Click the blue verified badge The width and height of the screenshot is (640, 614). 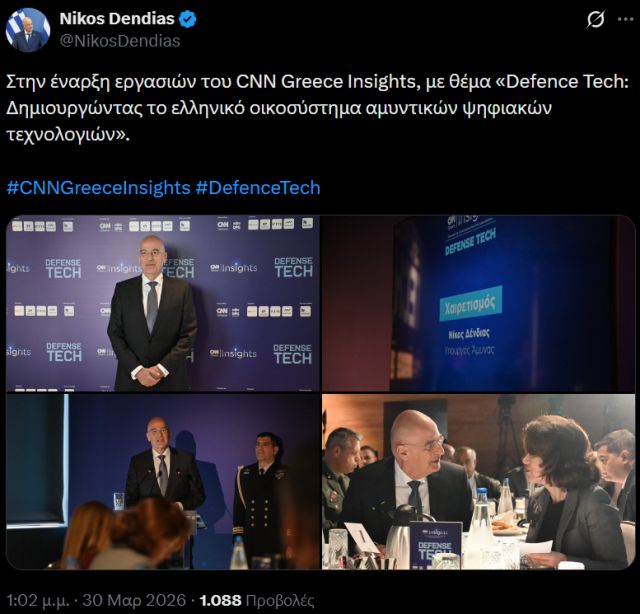pyautogui.click(x=188, y=19)
